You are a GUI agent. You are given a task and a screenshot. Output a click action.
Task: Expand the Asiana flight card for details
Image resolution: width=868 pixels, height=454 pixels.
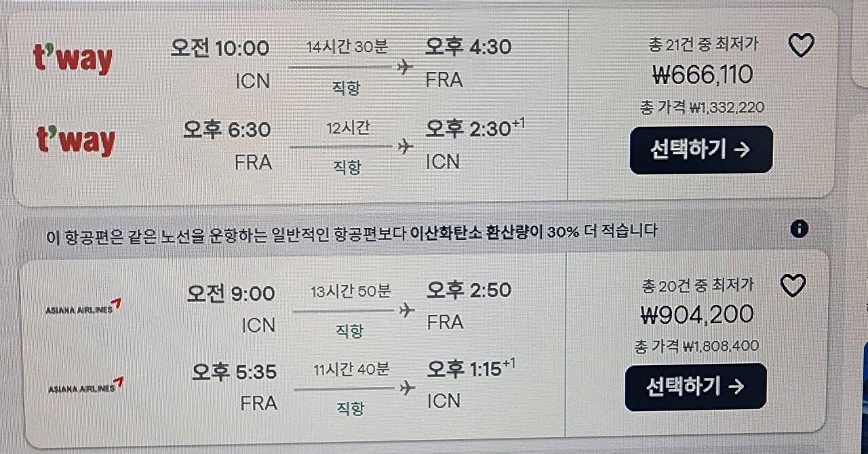[x=285, y=346]
